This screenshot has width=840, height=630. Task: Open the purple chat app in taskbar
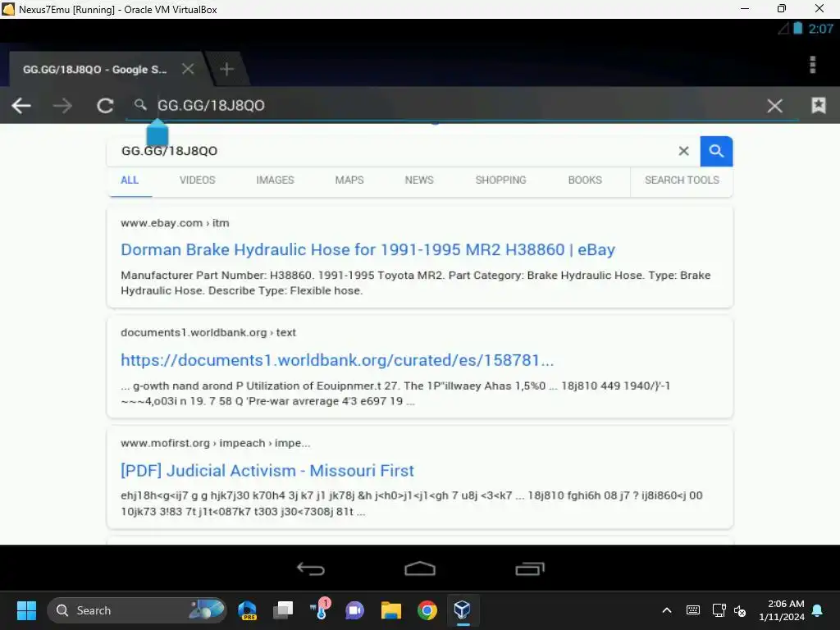click(x=354, y=610)
